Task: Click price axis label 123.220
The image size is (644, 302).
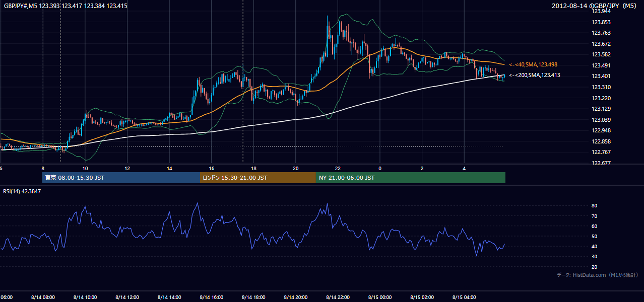Action: (601, 98)
